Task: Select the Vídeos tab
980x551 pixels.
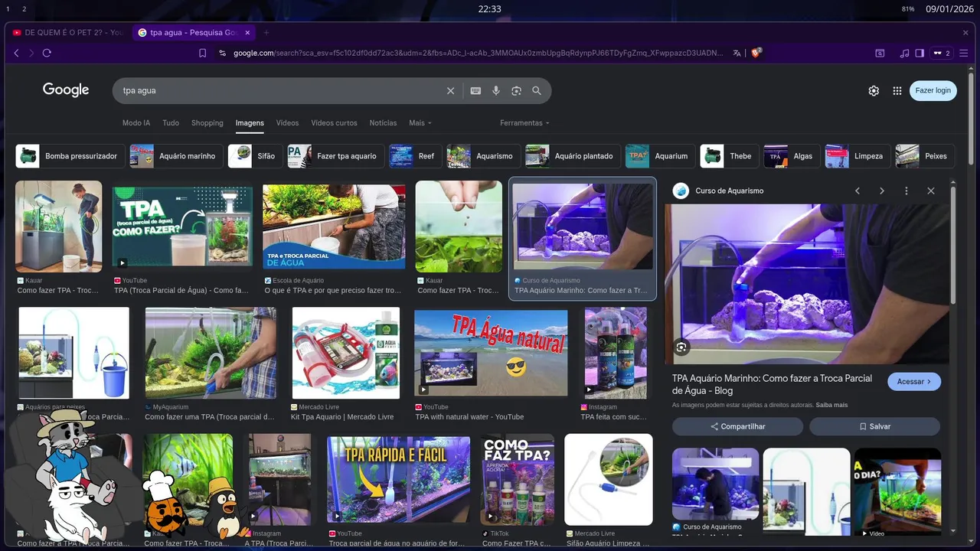Action: coord(287,122)
